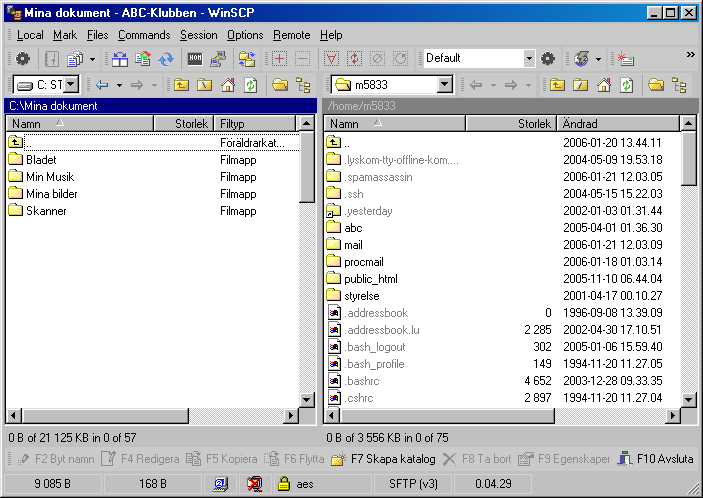Click the lock encryption icon in status bar

point(284,484)
